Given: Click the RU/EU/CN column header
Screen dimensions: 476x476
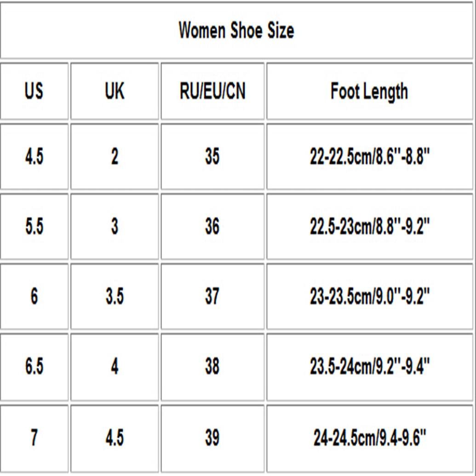Looking at the screenshot, I should coord(212,91).
